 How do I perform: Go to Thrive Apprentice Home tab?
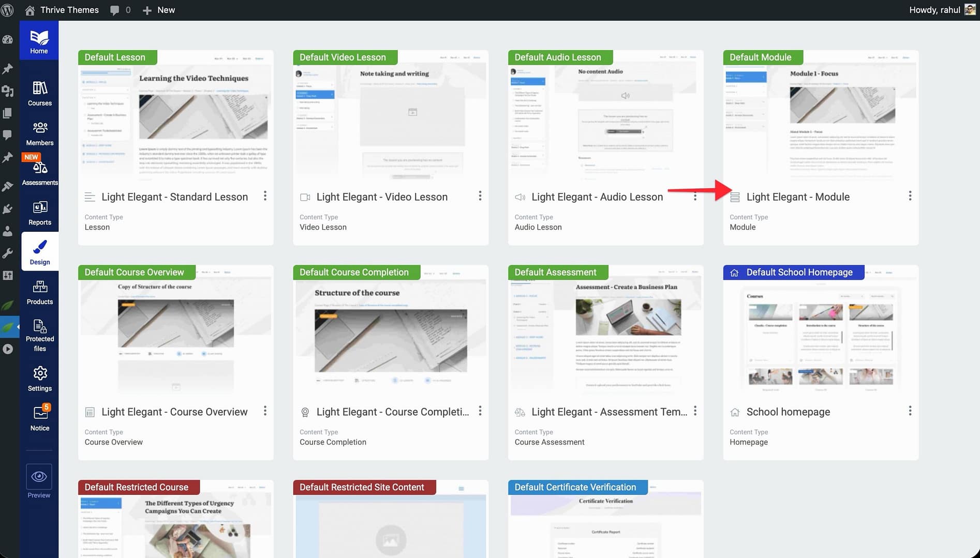click(39, 41)
